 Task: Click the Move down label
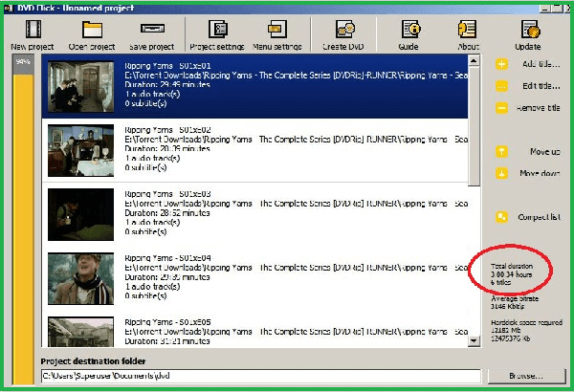pyautogui.click(x=540, y=173)
